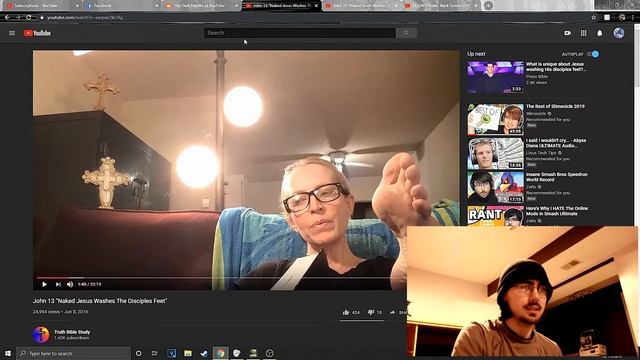Go back with the browser back arrow
This screenshot has height=360, width=640.
7,18
